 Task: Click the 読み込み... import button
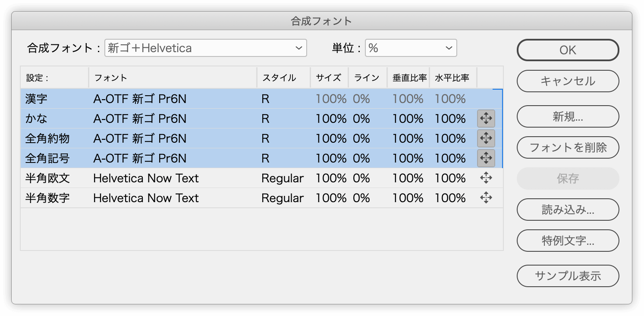[568, 210]
